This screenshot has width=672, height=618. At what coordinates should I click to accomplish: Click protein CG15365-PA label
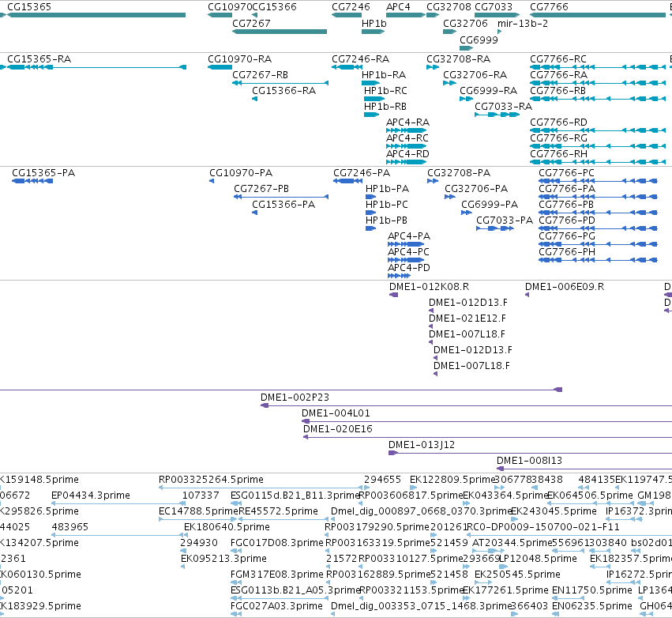[43, 173]
